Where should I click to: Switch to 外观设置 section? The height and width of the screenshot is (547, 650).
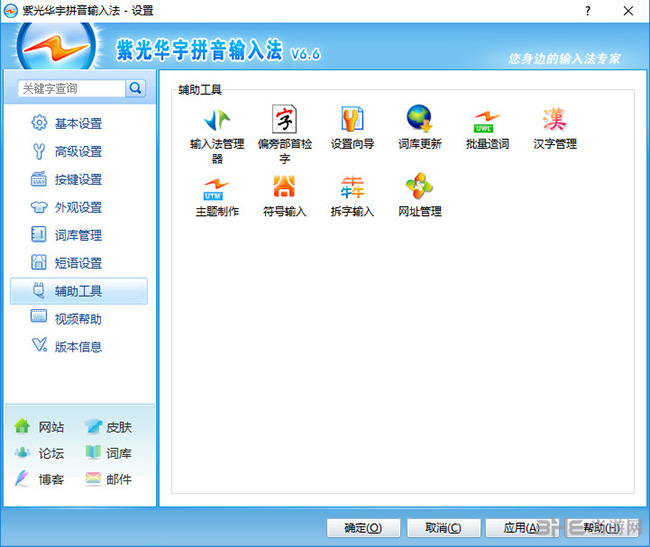pos(79,207)
